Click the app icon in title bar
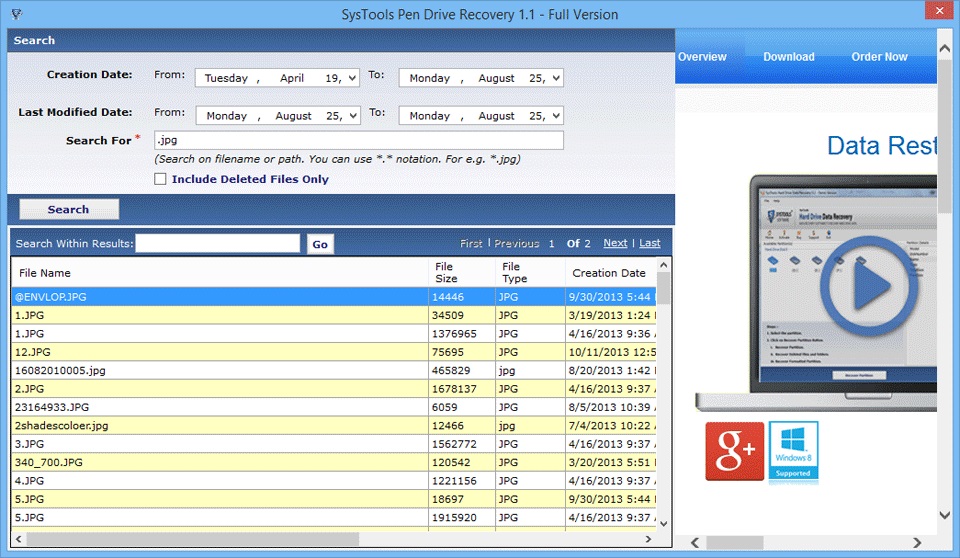 point(16,15)
